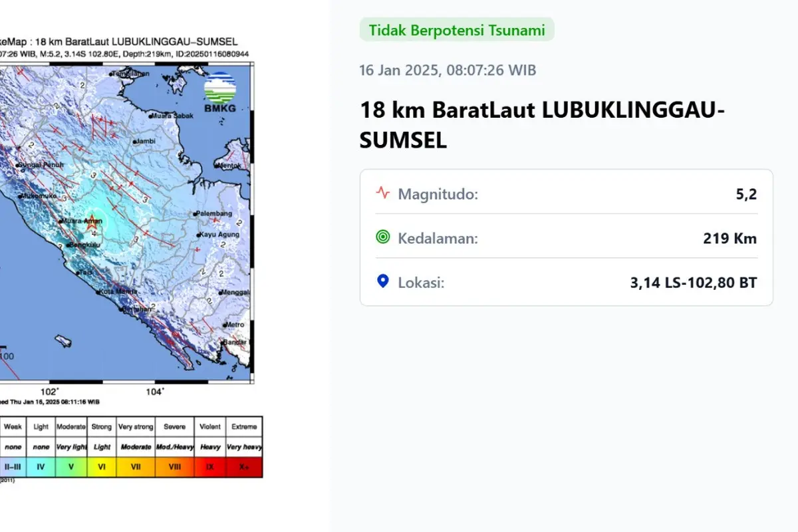Click the Violent column header in legend
The height and width of the screenshot is (532, 798).
[210, 427]
